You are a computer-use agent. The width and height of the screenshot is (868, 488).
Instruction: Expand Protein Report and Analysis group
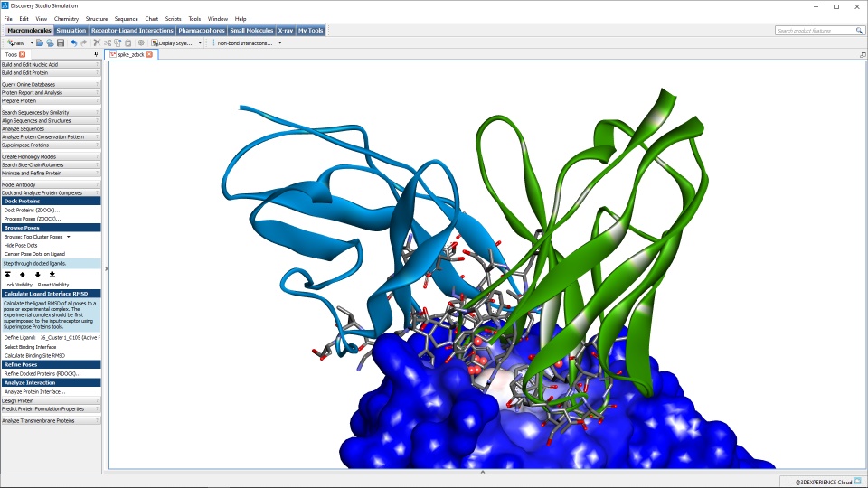click(51, 93)
